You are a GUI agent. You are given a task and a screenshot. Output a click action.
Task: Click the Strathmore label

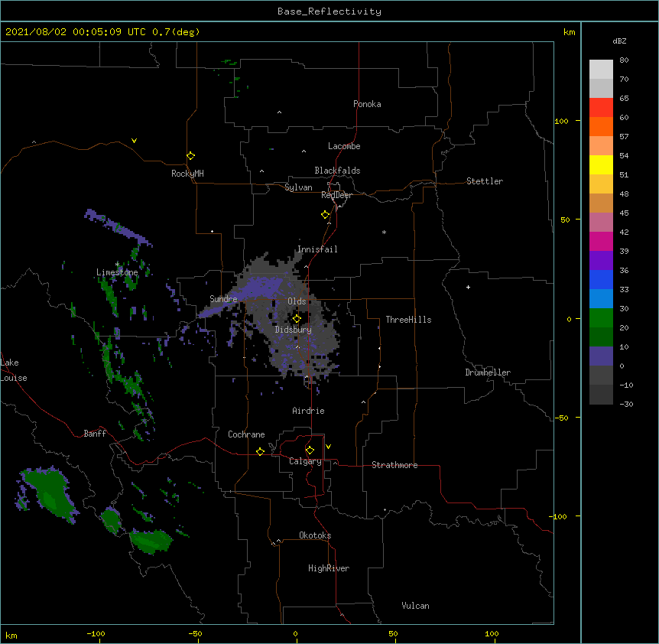(x=394, y=465)
